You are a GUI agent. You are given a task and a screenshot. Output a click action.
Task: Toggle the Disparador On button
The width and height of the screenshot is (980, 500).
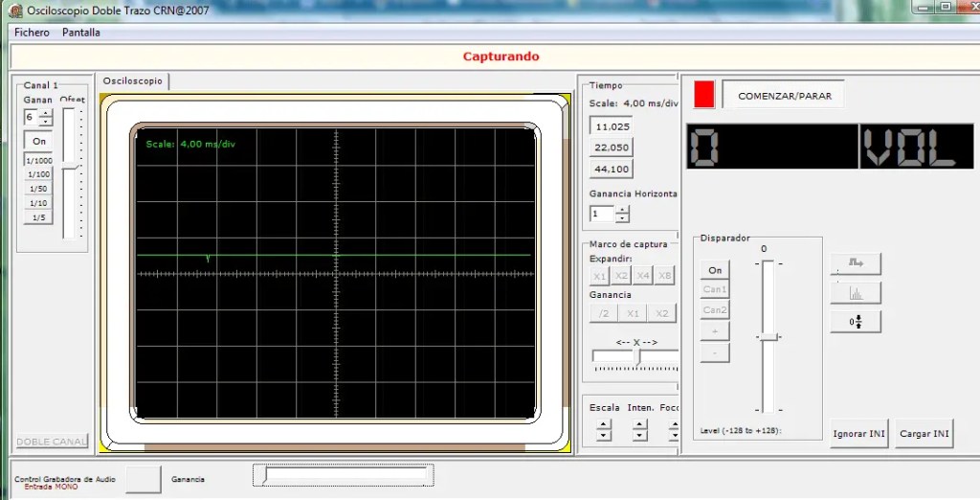coord(715,270)
